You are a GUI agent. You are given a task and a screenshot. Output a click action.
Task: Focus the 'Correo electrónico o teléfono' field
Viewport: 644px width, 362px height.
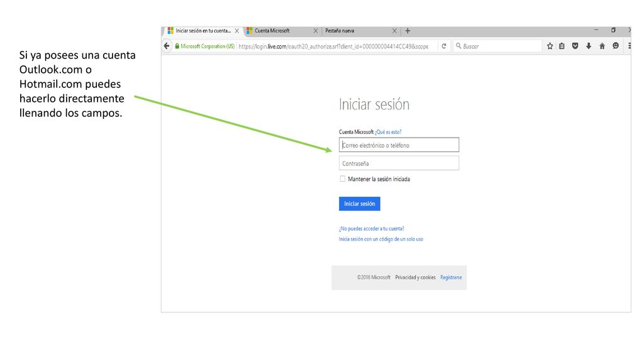click(399, 145)
